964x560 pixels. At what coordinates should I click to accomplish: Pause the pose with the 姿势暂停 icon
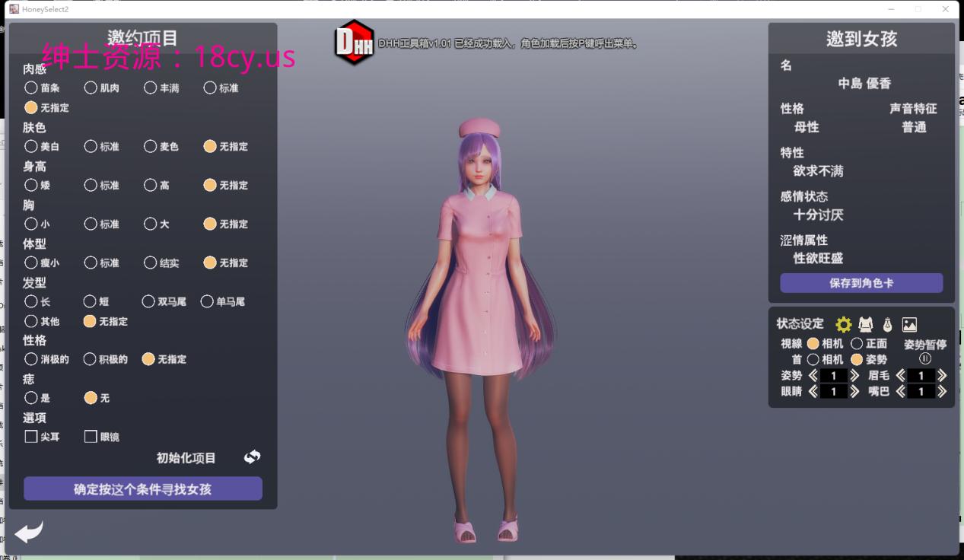click(x=925, y=358)
